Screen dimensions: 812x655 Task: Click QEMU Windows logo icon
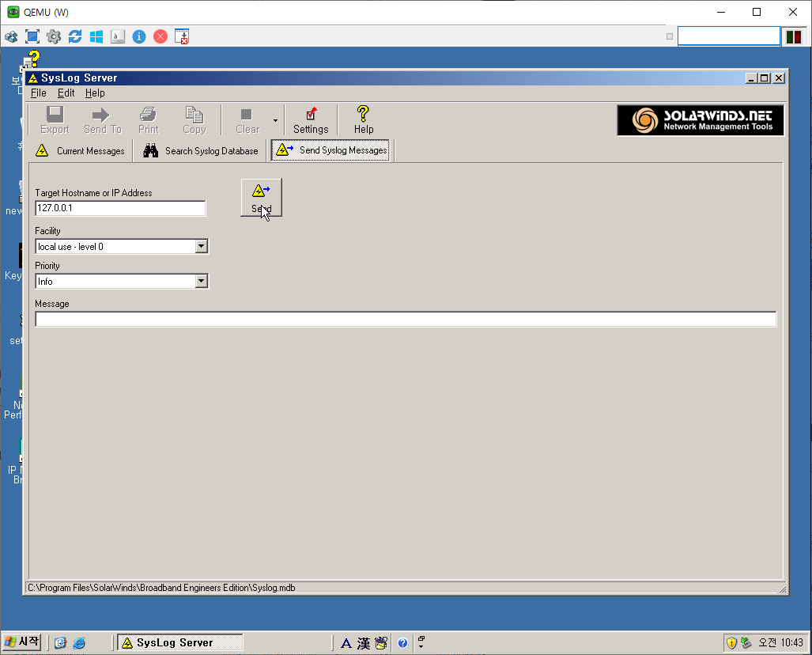pyautogui.click(x=96, y=36)
